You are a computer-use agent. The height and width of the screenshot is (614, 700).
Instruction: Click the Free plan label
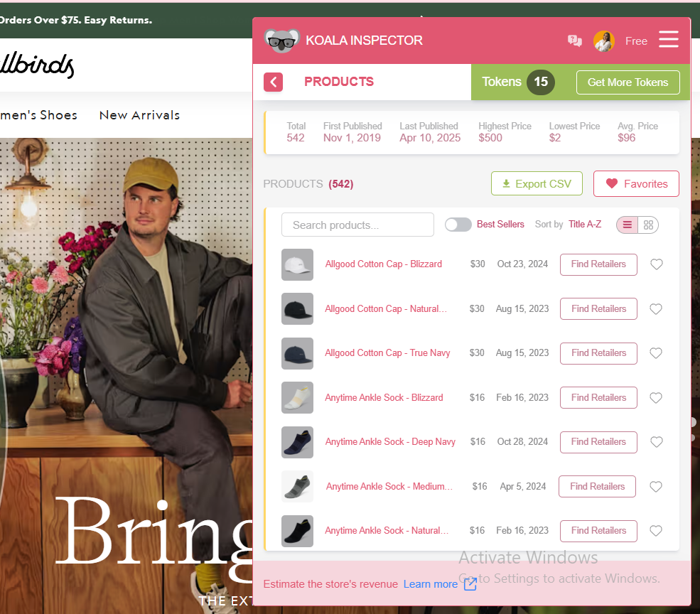click(636, 41)
